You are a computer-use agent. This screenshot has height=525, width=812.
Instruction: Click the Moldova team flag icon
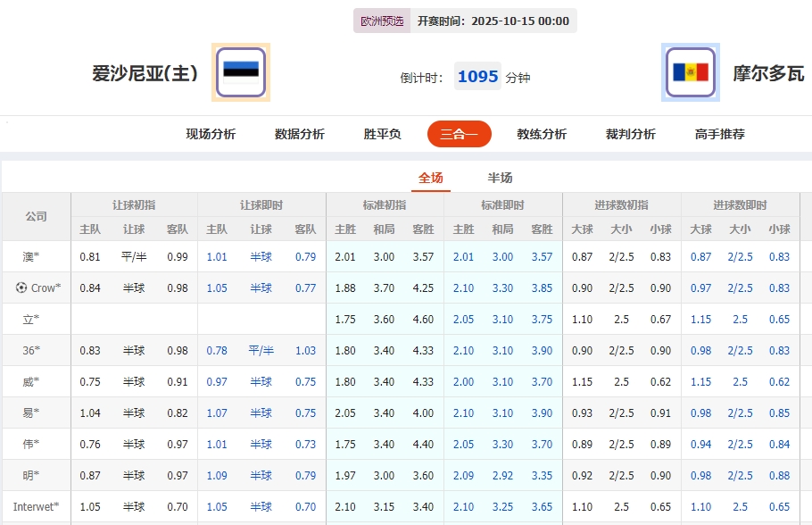(692, 71)
